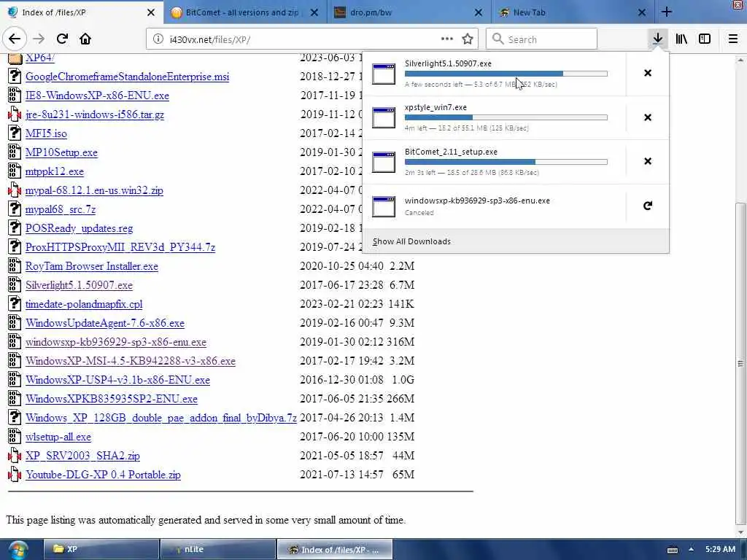747x560 pixels.
Task: Go back to the previous page
Action: [x=15, y=39]
